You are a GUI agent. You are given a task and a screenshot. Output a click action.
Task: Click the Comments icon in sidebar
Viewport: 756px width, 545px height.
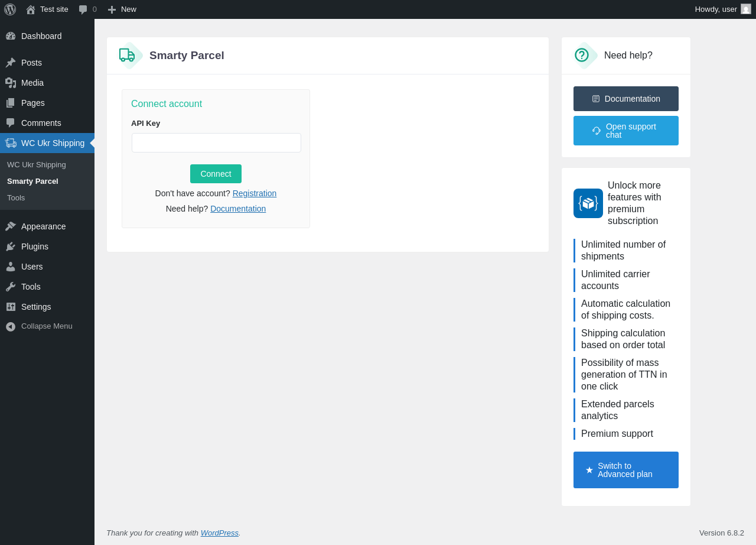point(11,123)
